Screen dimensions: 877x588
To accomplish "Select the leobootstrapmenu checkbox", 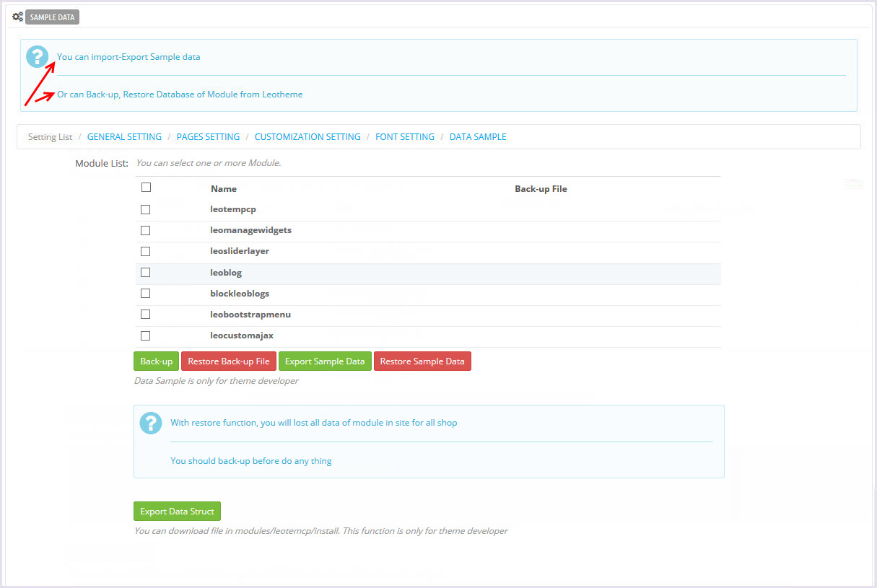I will tap(146, 315).
